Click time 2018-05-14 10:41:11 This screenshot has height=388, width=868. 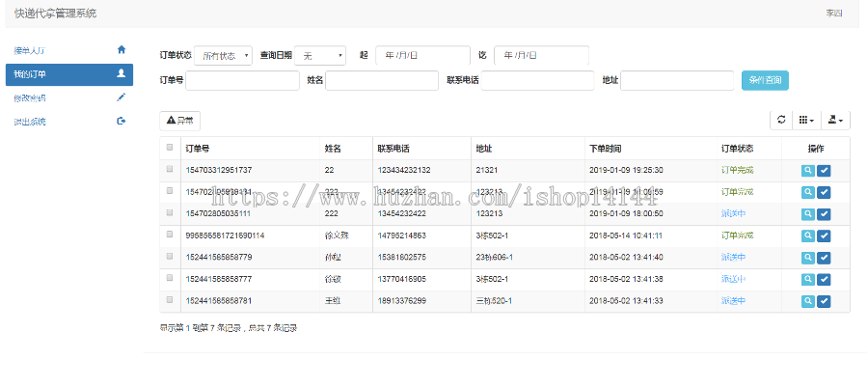(x=626, y=236)
